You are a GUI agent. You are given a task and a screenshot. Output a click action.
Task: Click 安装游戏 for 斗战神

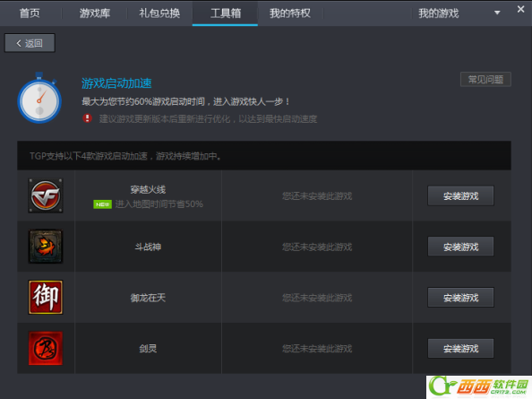tap(460, 247)
